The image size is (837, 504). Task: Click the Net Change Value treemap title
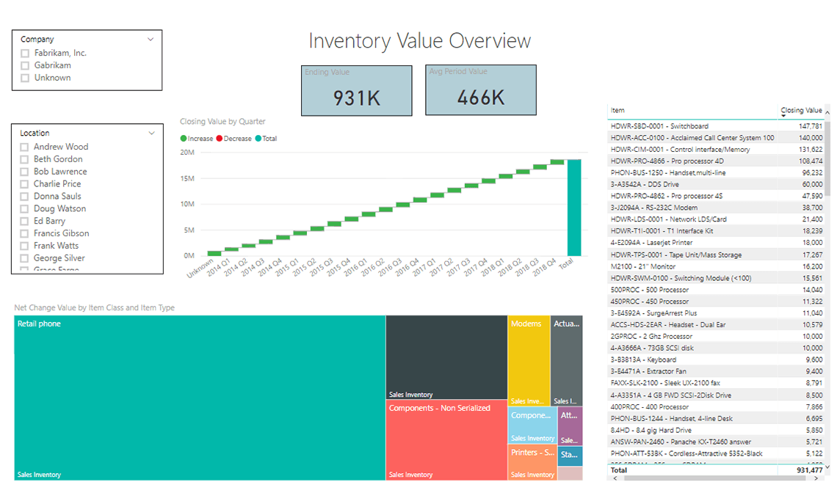95,307
